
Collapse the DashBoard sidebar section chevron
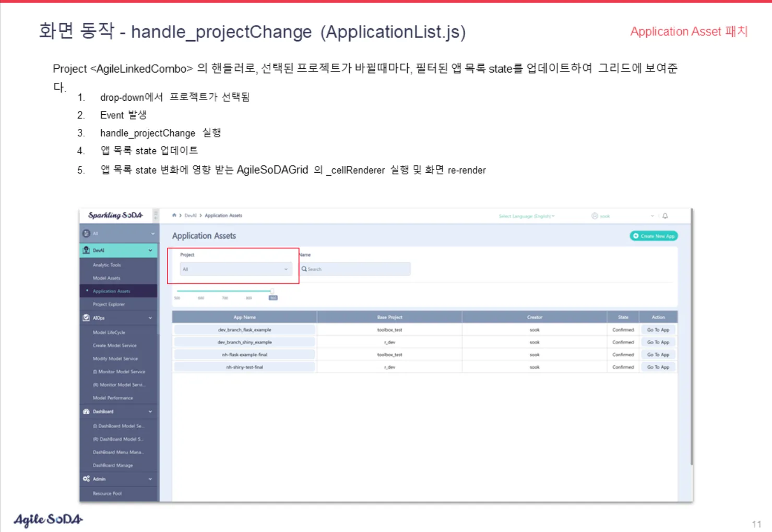coord(150,412)
